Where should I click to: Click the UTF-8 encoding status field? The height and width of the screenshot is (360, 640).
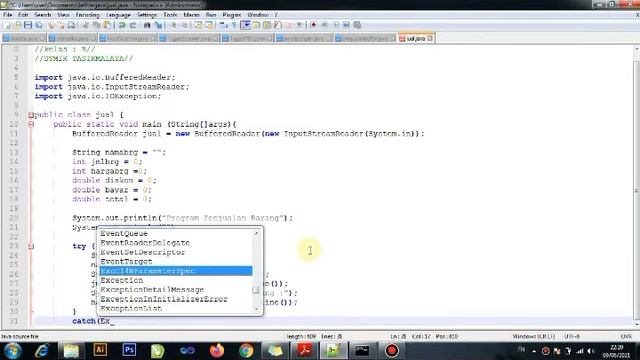[x=571, y=336]
